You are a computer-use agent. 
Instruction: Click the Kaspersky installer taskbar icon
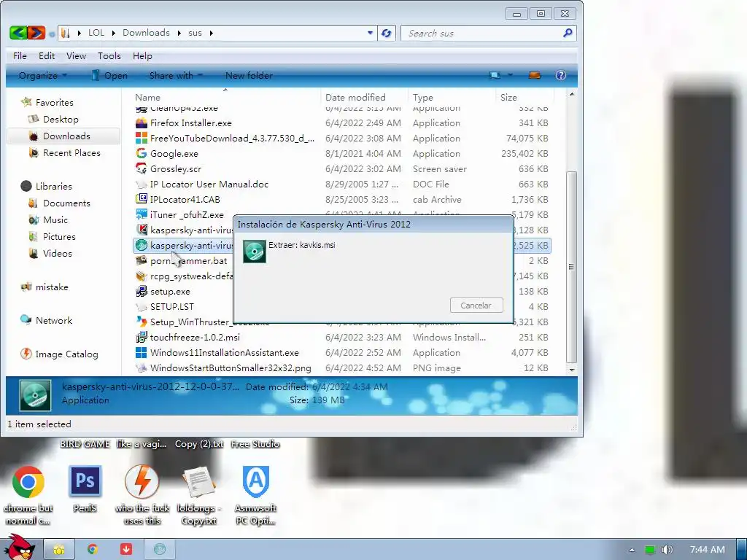(160, 550)
